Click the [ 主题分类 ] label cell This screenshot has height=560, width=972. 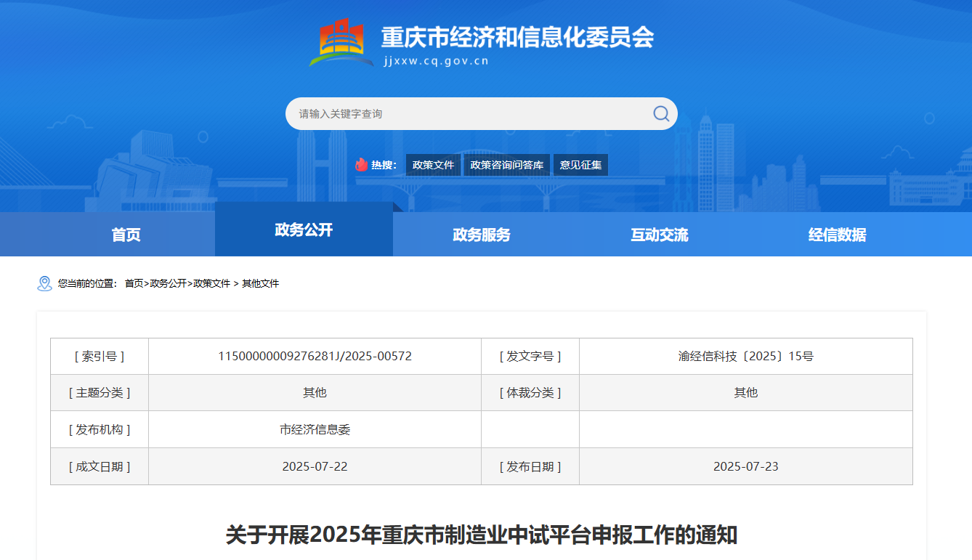point(100,392)
